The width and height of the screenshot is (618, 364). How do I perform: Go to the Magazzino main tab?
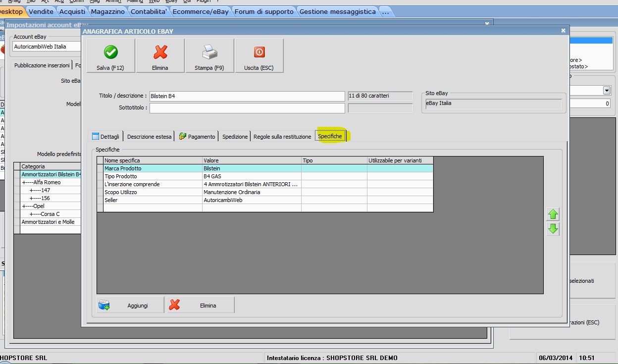point(108,11)
